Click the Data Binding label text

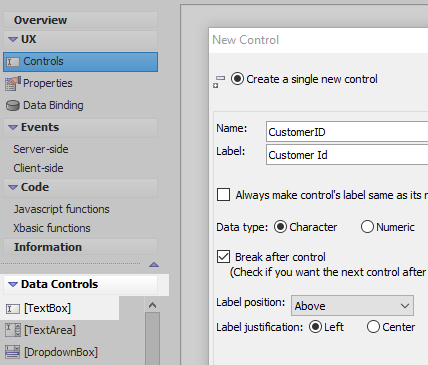coord(53,105)
